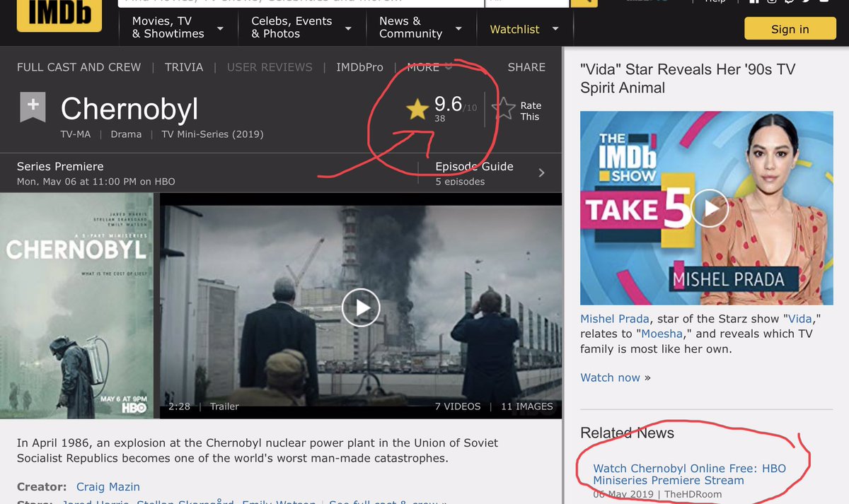
Task: Click the Mishel Prada name link
Action: click(x=615, y=319)
